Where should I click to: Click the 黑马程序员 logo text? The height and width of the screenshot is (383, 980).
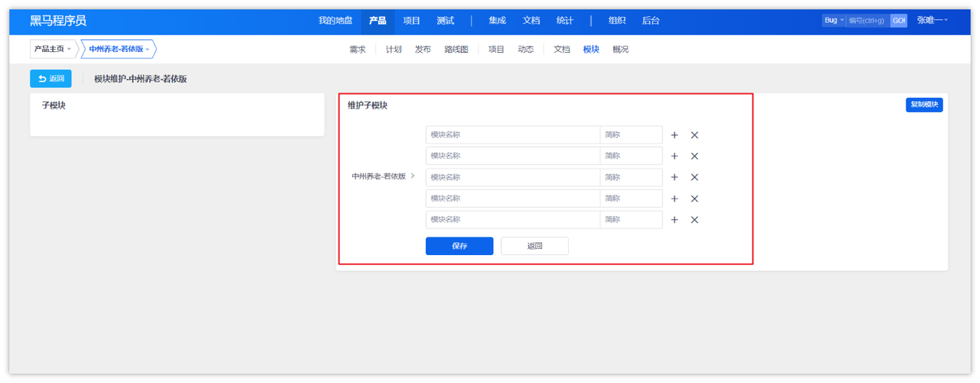[x=58, y=21]
